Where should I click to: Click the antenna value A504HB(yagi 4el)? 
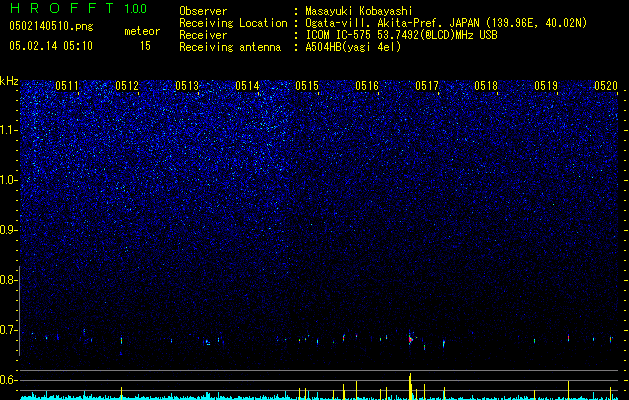[353, 47]
